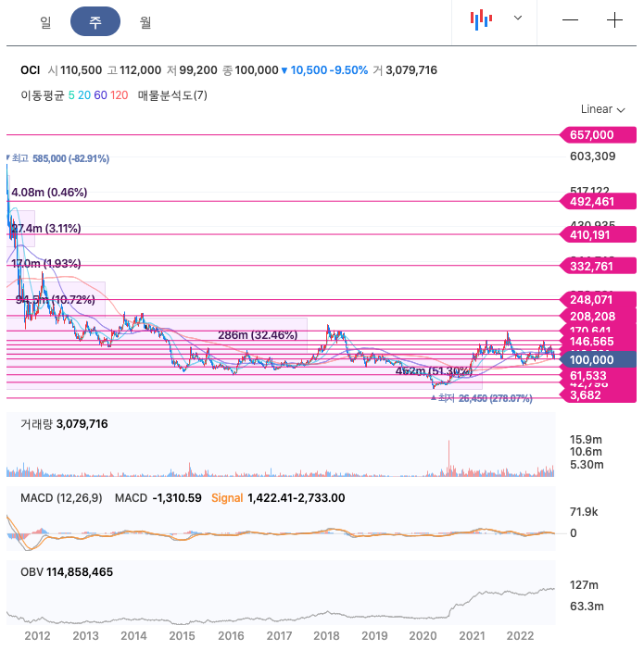Image resolution: width=644 pixels, height=663 pixels.
Task: Toggle the 60-period moving average
Action: click(100, 95)
